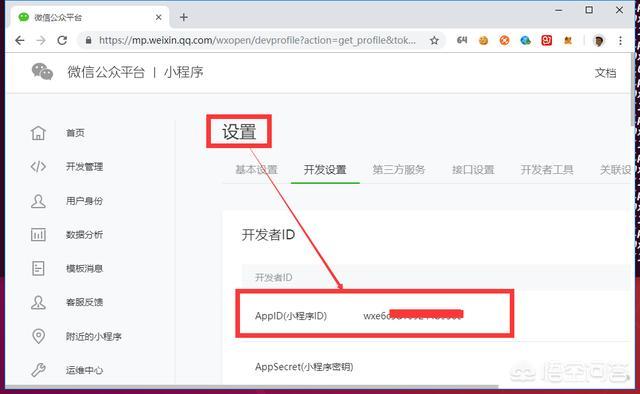Go back using browser back arrow
The height and width of the screenshot is (394, 640).
(x=20, y=40)
